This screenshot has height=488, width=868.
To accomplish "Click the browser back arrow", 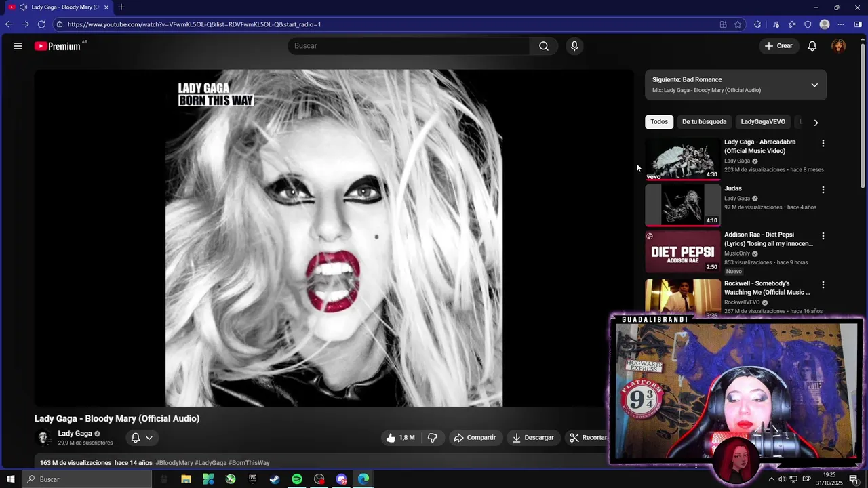I will pos(9,24).
